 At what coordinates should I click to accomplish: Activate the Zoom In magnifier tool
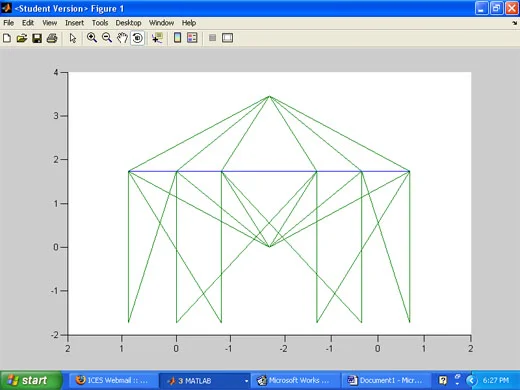pyautogui.click(x=92, y=38)
